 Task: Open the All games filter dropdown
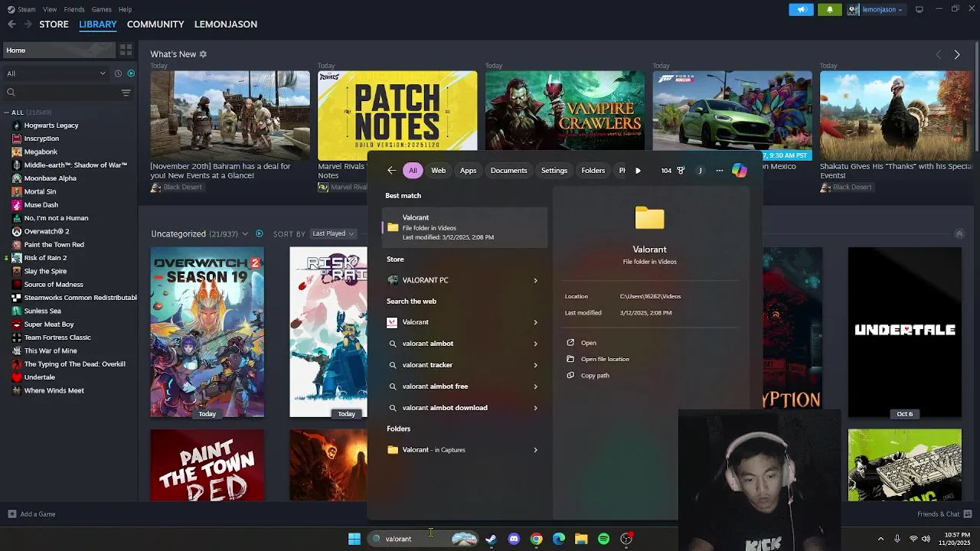[56, 73]
